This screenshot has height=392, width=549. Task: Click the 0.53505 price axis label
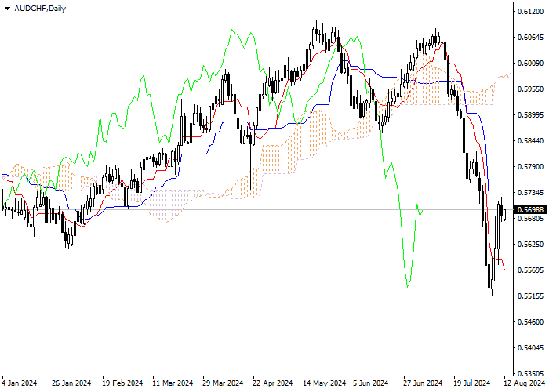point(531,373)
